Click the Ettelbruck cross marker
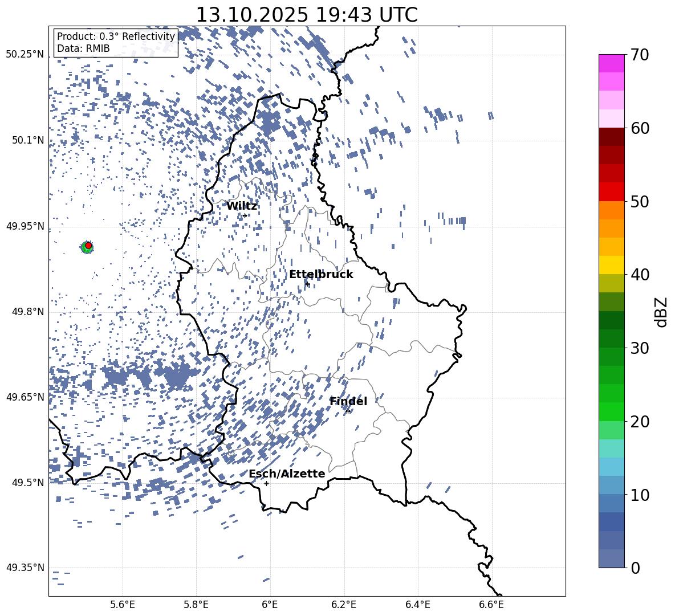675x616 pixels. [x=307, y=284]
